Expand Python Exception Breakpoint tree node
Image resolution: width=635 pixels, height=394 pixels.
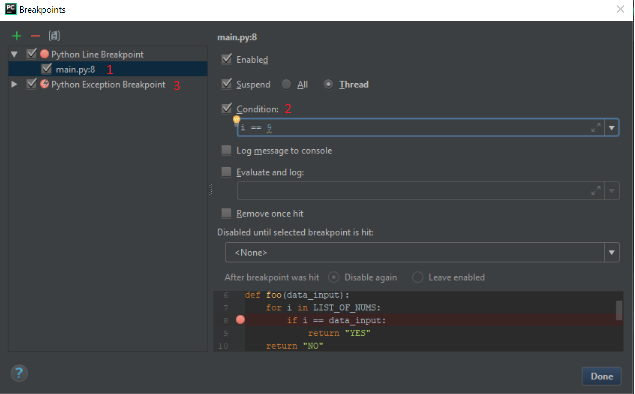tap(14, 84)
